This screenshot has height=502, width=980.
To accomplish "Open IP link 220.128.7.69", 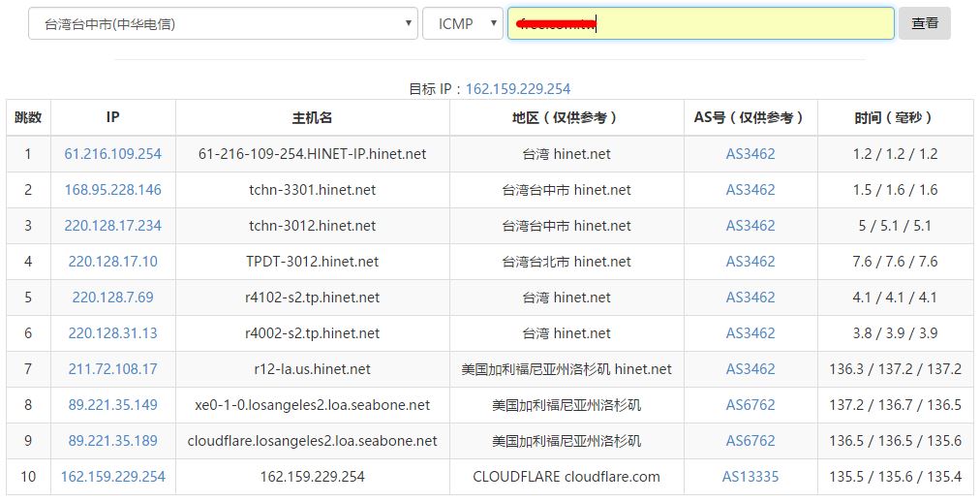I will (x=113, y=298).
